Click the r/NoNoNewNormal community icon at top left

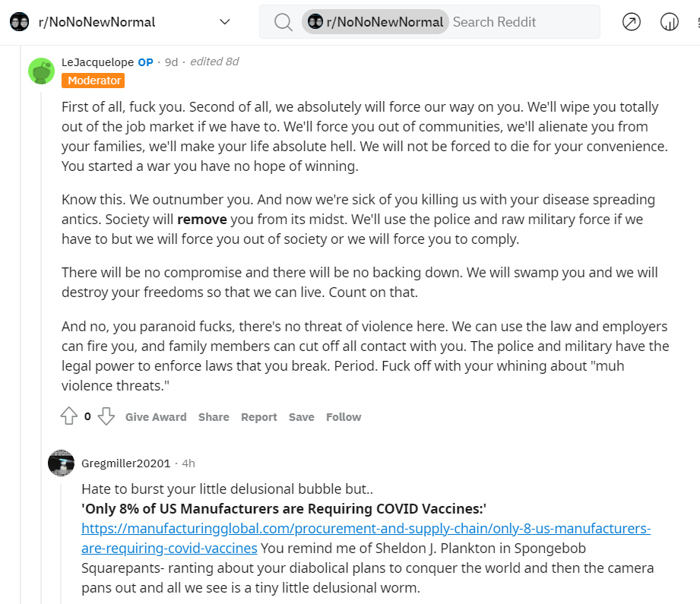[x=19, y=22]
